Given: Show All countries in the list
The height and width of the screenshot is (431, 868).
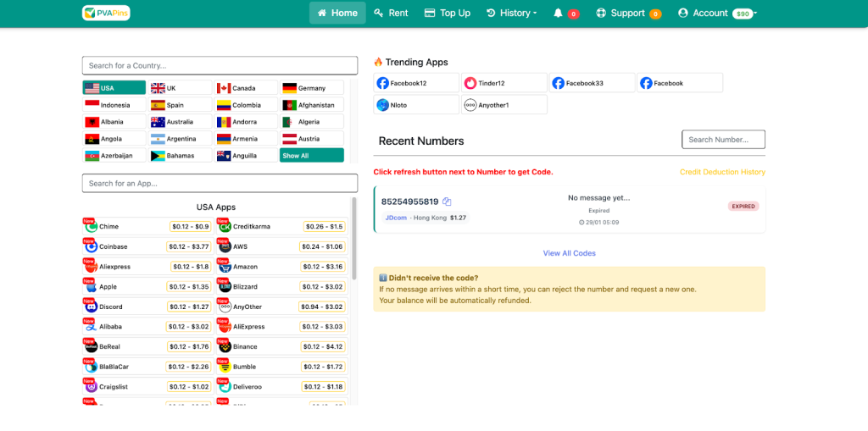Looking at the screenshot, I should 312,156.
